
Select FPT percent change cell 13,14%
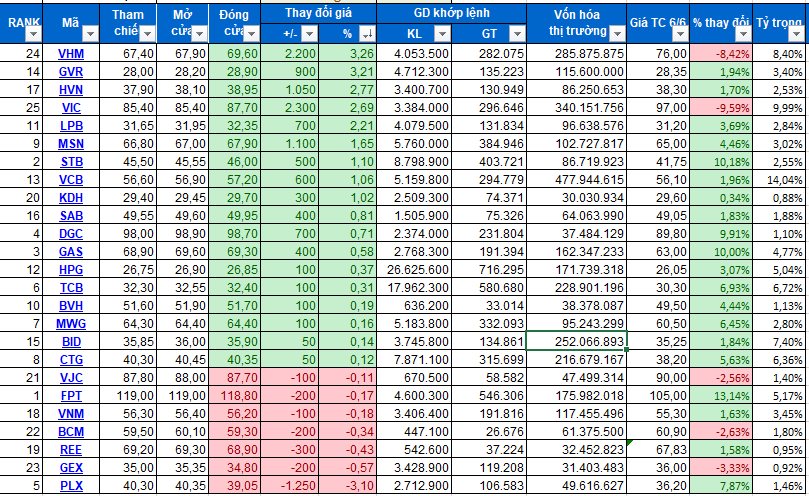coord(721,396)
